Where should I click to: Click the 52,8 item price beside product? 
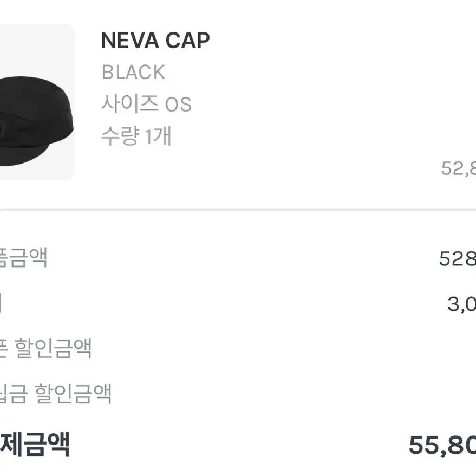click(458, 168)
